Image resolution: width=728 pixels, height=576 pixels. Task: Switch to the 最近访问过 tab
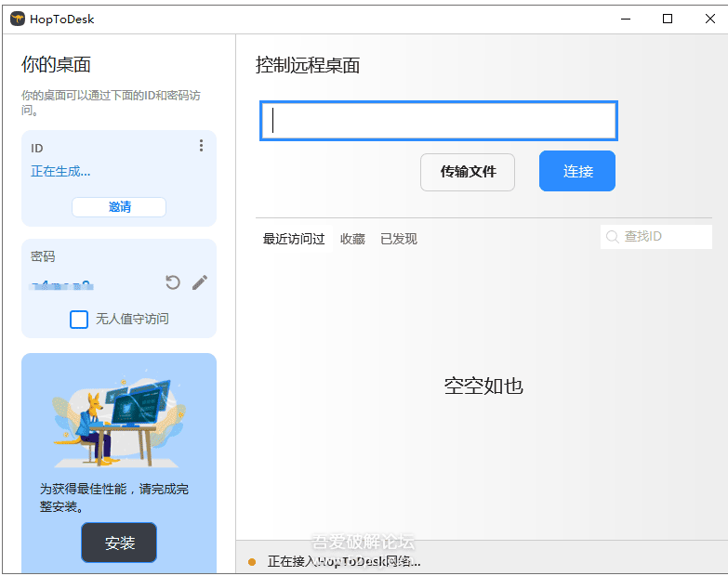294,239
